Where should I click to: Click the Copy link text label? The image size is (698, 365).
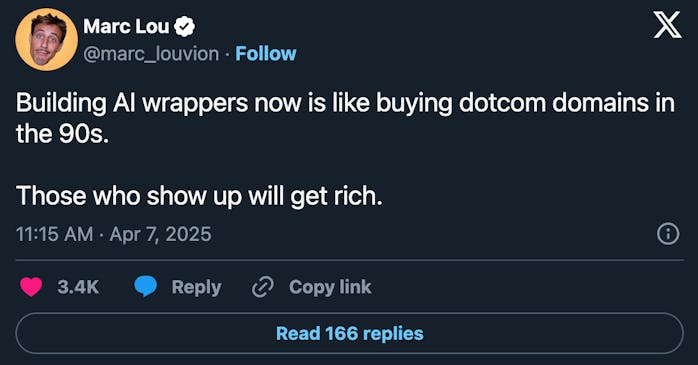pos(330,287)
